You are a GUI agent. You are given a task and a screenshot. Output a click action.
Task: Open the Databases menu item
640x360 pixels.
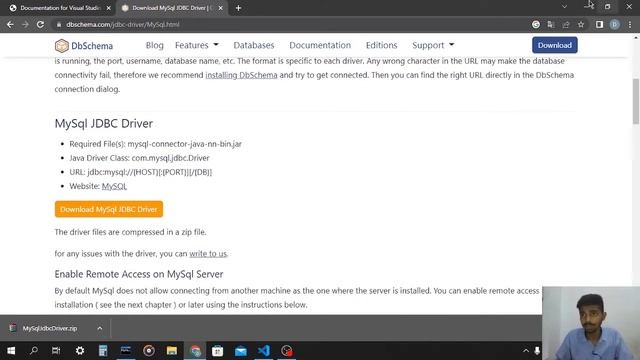[x=253, y=45]
